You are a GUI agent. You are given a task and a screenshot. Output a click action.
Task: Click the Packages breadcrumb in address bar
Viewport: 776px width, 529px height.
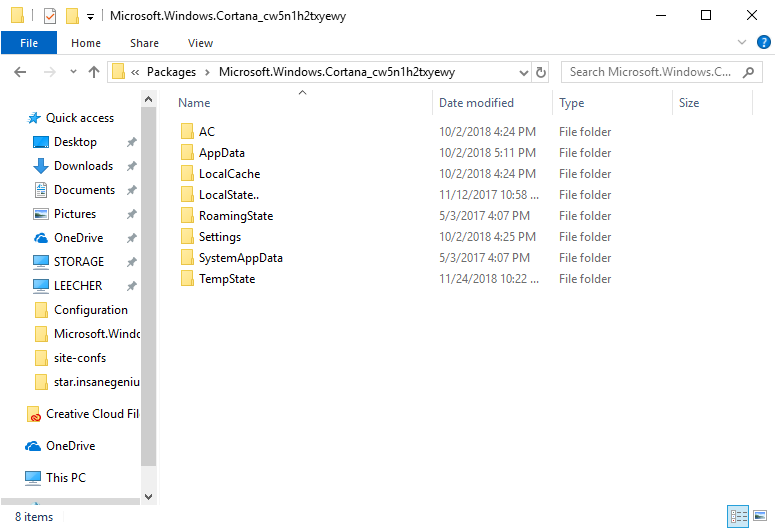(x=171, y=72)
